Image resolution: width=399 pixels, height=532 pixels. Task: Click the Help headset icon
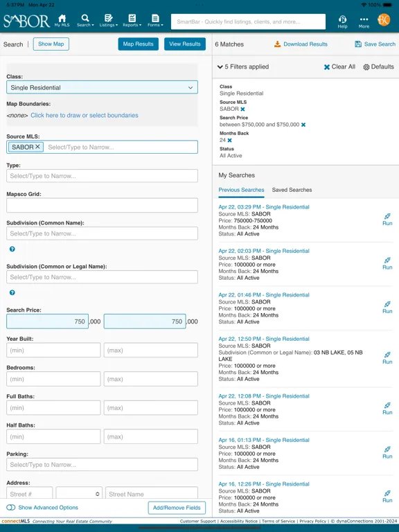[342, 19]
